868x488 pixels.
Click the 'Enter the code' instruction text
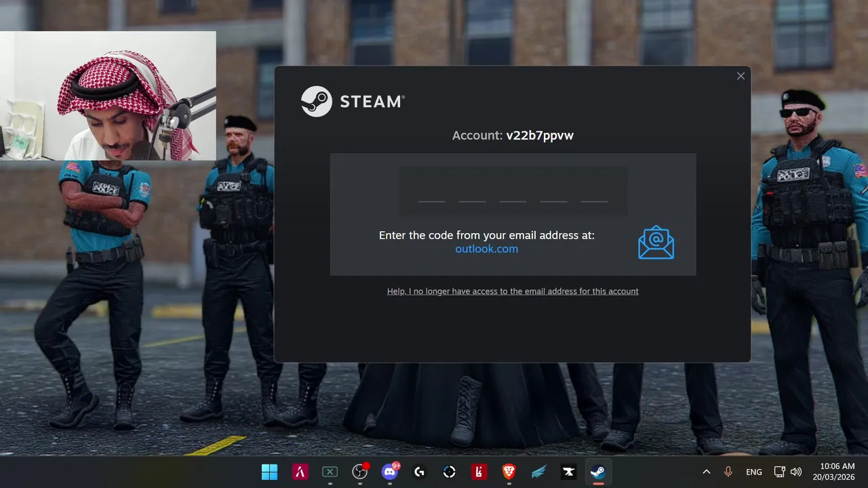[486, 235]
